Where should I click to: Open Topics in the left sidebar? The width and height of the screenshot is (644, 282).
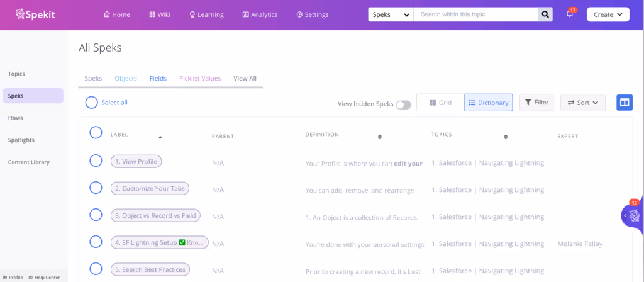pos(16,74)
